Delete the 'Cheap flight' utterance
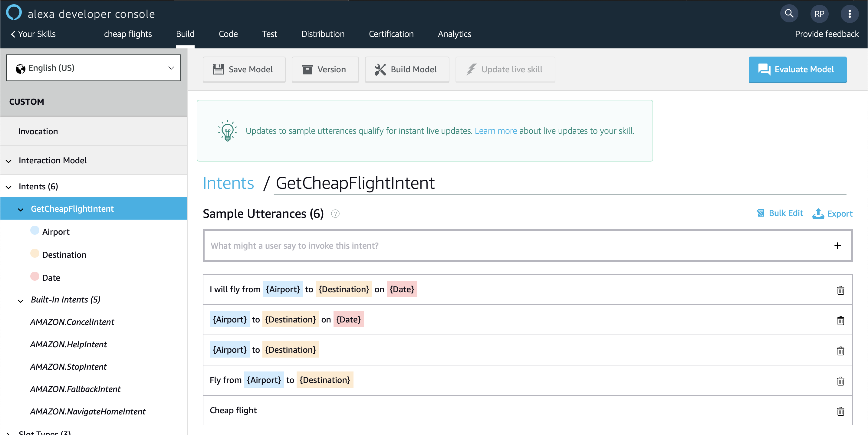 [840, 411]
